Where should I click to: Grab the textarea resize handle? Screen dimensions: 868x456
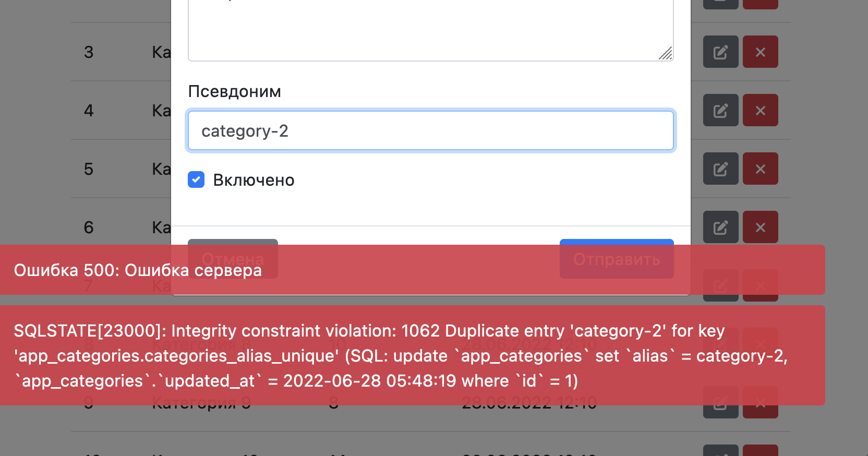point(666,54)
